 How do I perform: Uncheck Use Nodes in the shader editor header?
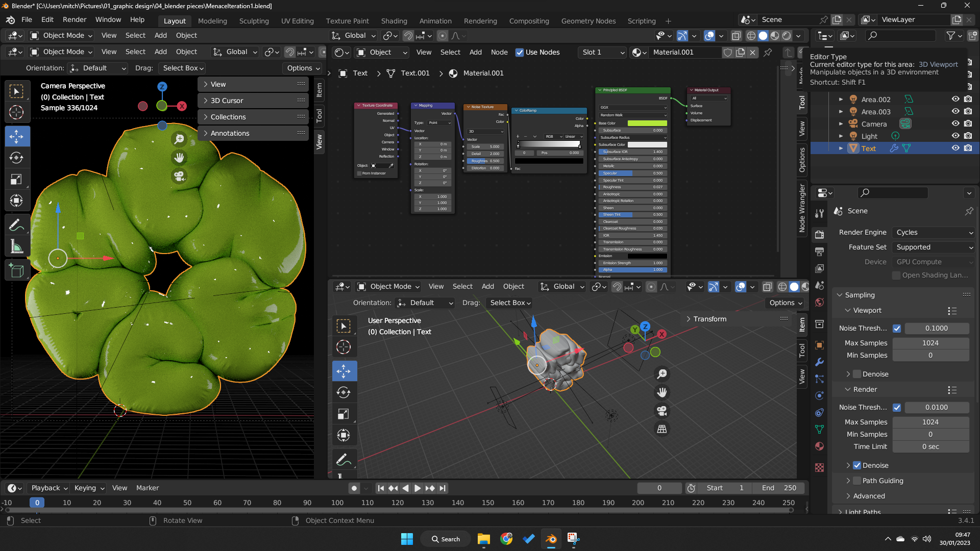pyautogui.click(x=520, y=53)
